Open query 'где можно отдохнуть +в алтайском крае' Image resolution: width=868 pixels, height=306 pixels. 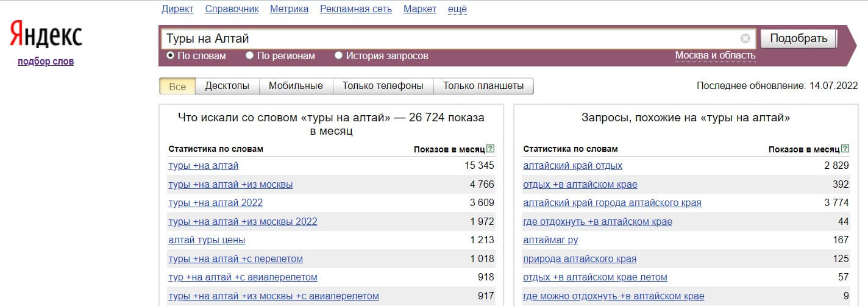pos(614,296)
